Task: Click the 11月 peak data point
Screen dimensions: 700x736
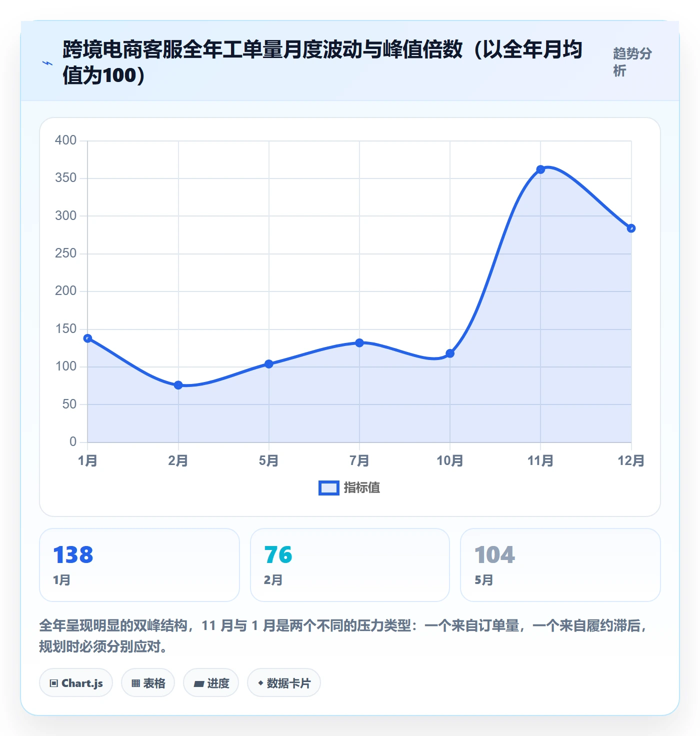Action: point(540,169)
